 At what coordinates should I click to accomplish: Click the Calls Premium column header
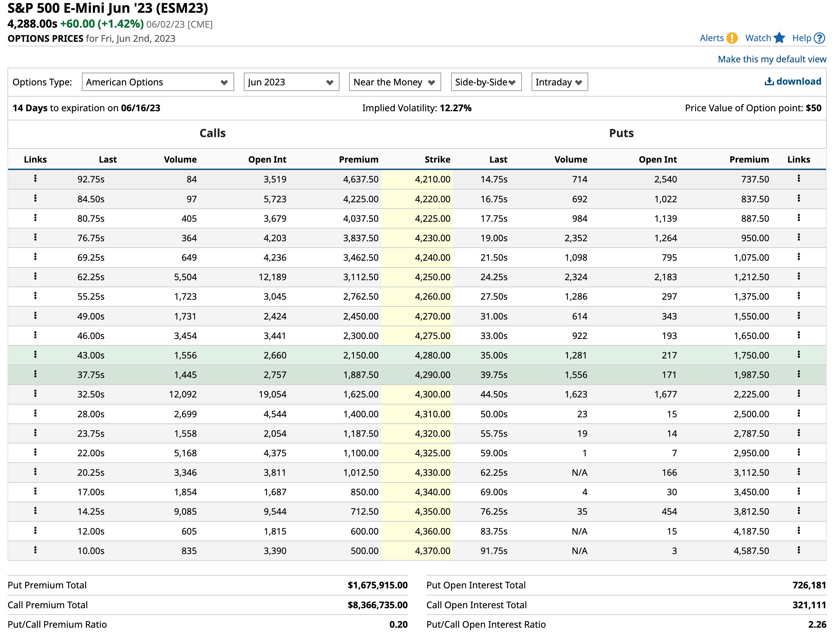[x=358, y=159]
